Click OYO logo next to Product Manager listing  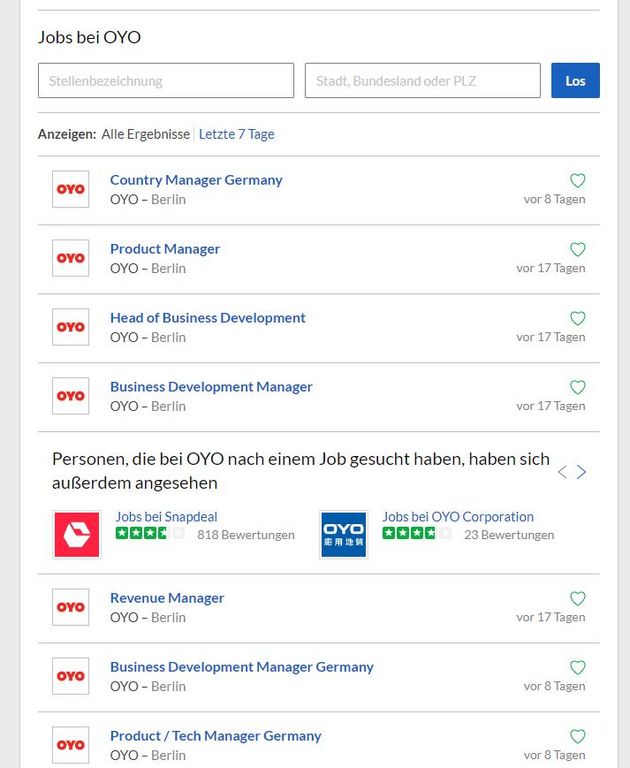click(x=71, y=258)
